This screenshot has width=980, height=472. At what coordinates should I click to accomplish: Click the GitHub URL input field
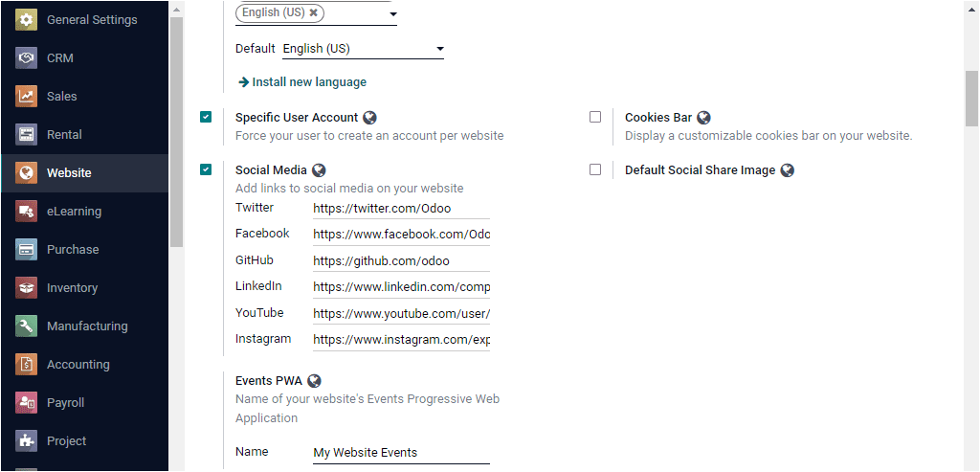[401, 260]
